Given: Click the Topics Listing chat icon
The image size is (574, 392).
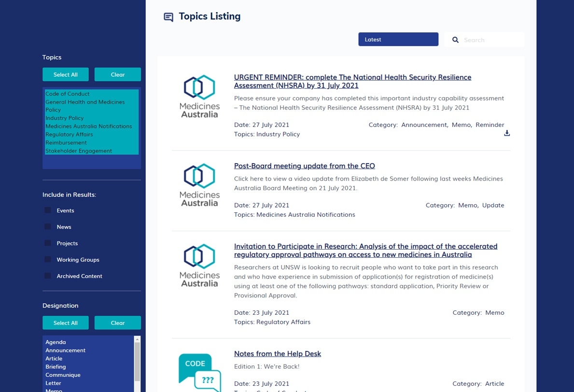Looking at the screenshot, I should pos(168,17).
